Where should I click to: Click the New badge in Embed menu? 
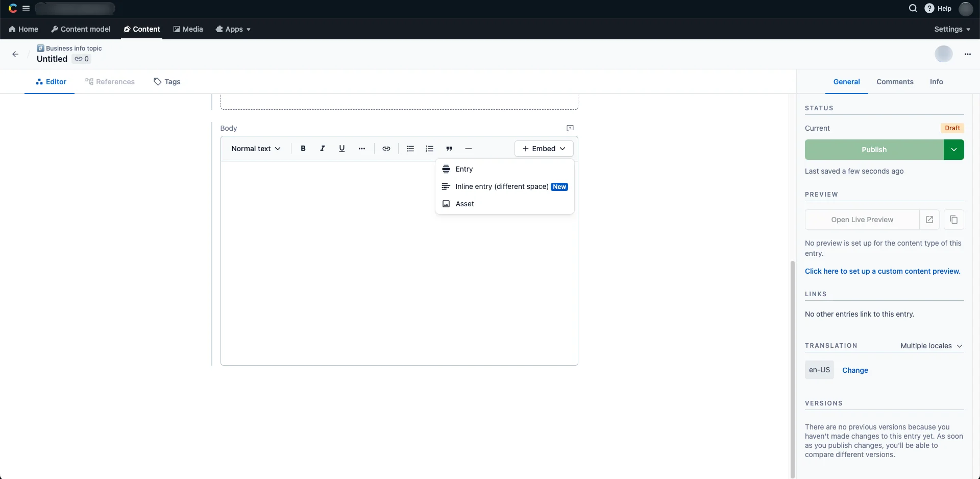click(x=559, y=187)
